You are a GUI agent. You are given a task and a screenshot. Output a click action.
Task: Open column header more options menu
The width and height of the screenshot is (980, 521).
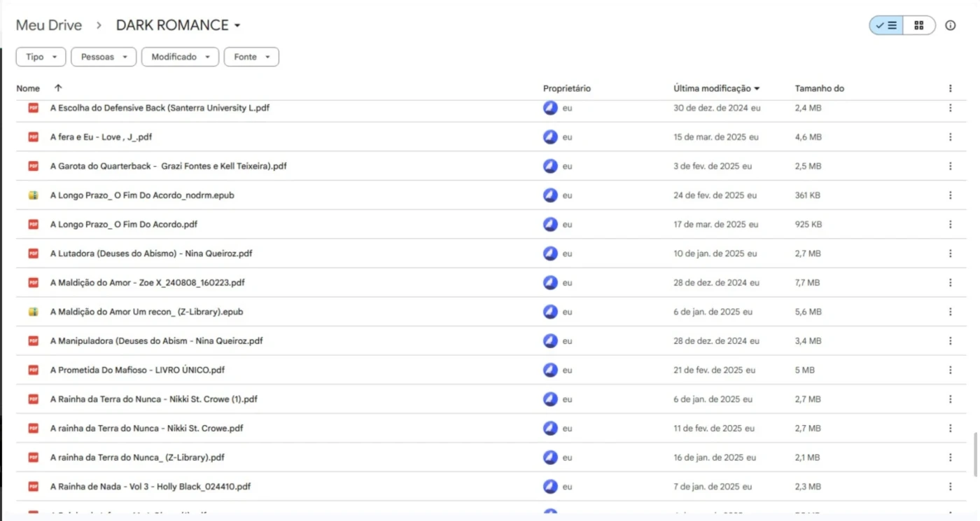(950, 88)
